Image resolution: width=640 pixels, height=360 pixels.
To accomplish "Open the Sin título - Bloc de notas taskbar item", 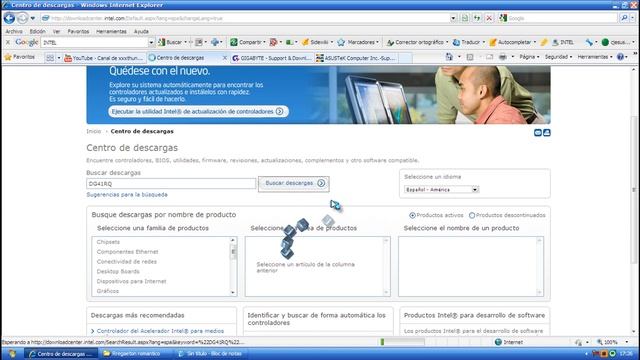I will click(x=210, y=354).
